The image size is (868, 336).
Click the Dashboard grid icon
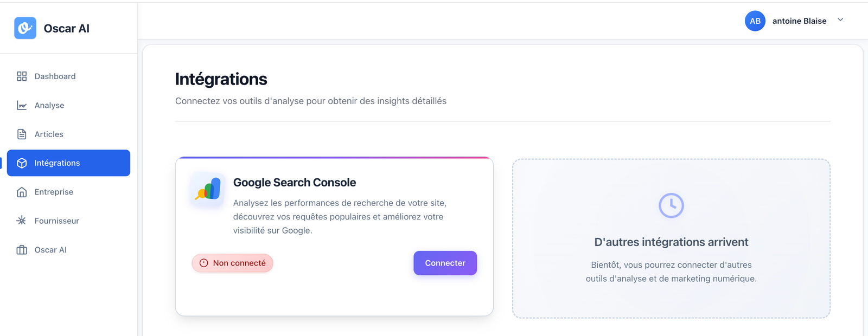click(x=22, y=76)
